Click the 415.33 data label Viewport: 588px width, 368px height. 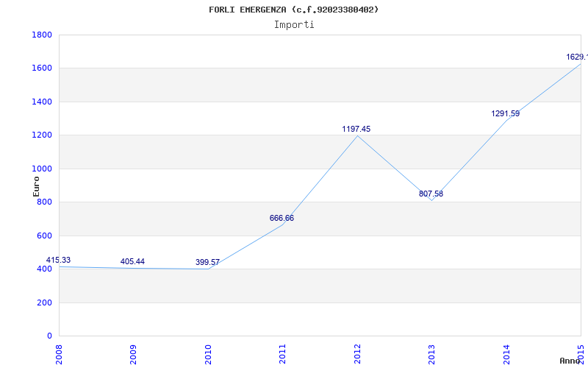coord(59,260)
